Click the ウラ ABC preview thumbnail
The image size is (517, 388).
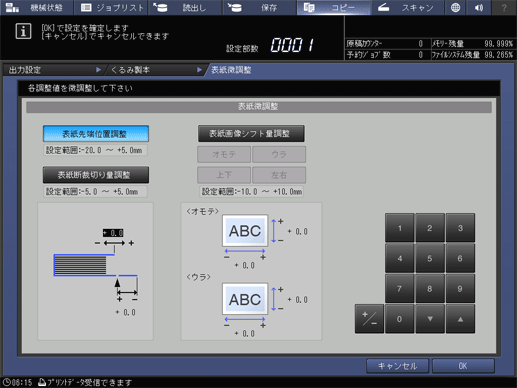(x=245, y=299)
